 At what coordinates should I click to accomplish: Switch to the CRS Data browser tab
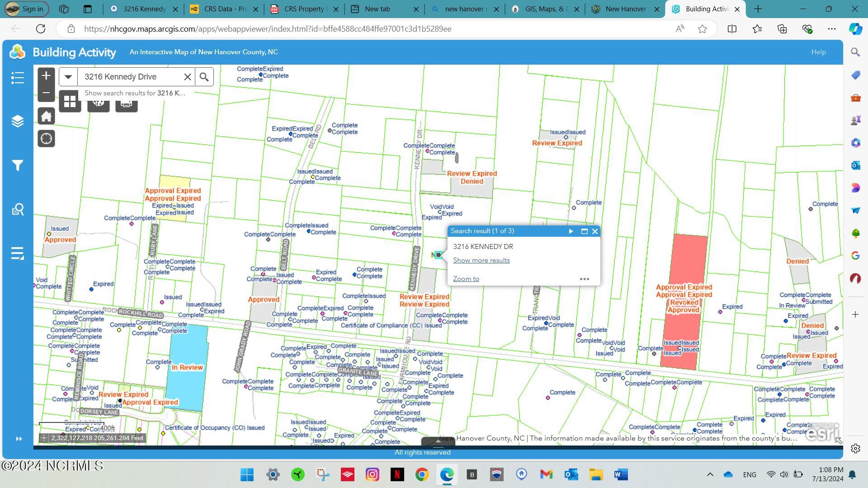point(224,9)
